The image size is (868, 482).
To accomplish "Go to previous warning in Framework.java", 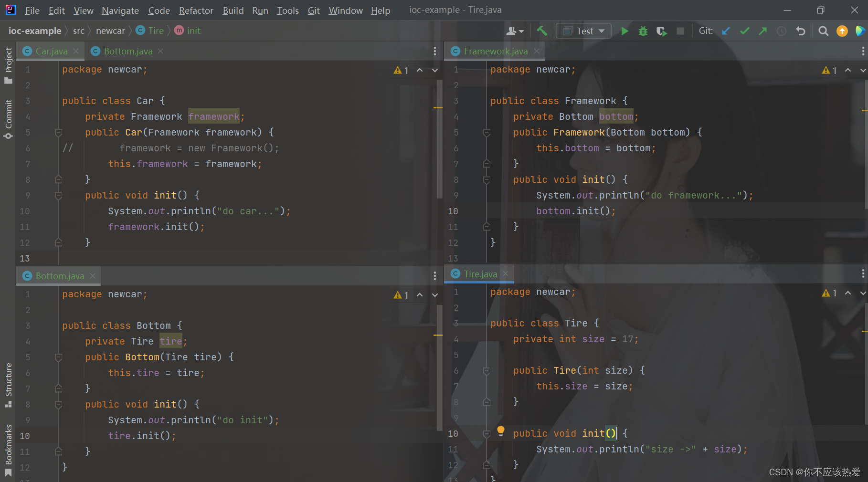I will 848,70.
